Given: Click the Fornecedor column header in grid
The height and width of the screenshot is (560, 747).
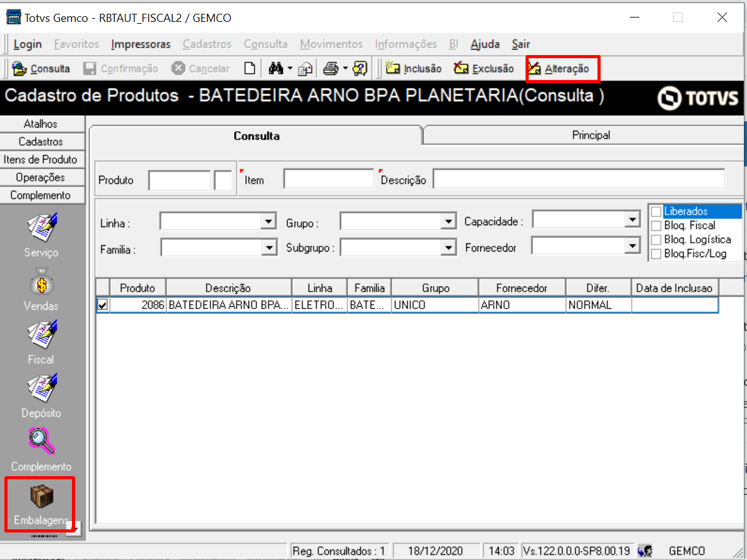Looking at the screenshot, I should tap(522, 288).
